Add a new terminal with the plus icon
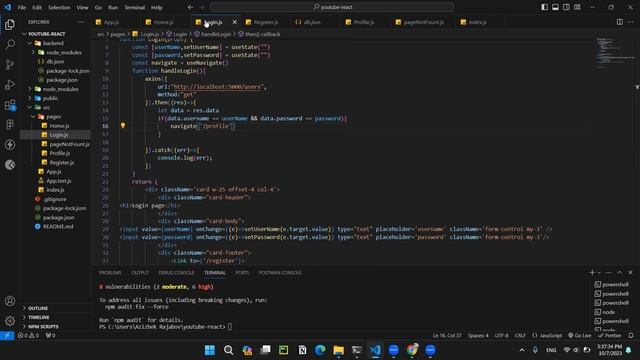Viewport: 640px width, 360px height. (592, 272)
